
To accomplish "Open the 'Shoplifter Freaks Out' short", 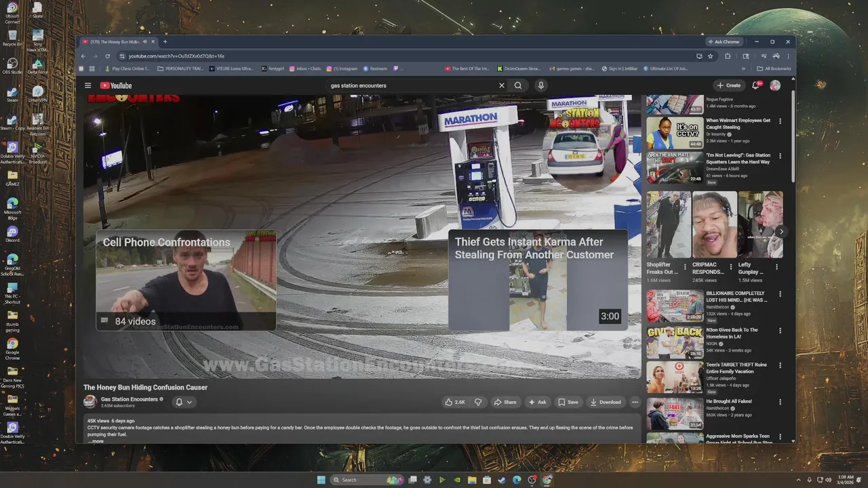I will pyautogui.click(x=669, y=224).
